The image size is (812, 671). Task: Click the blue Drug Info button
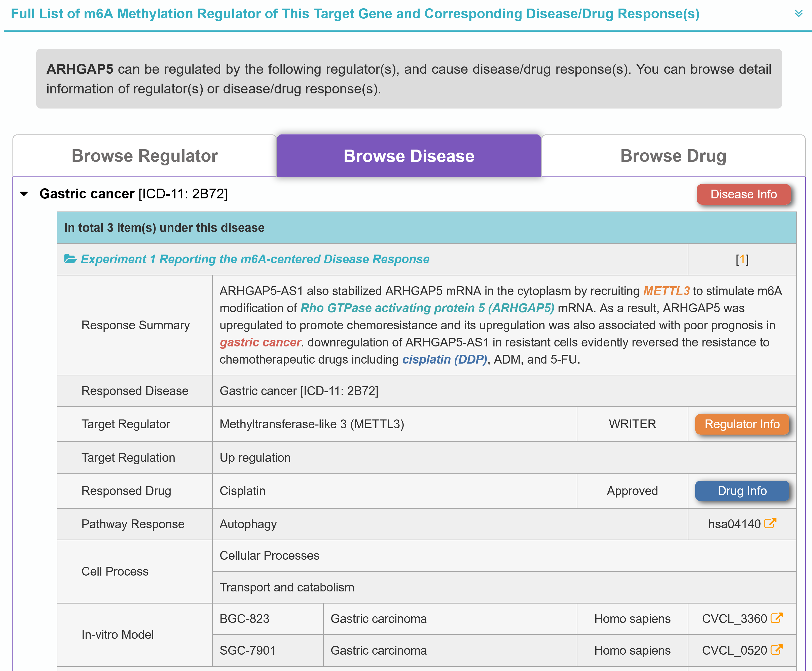point(742,490)
